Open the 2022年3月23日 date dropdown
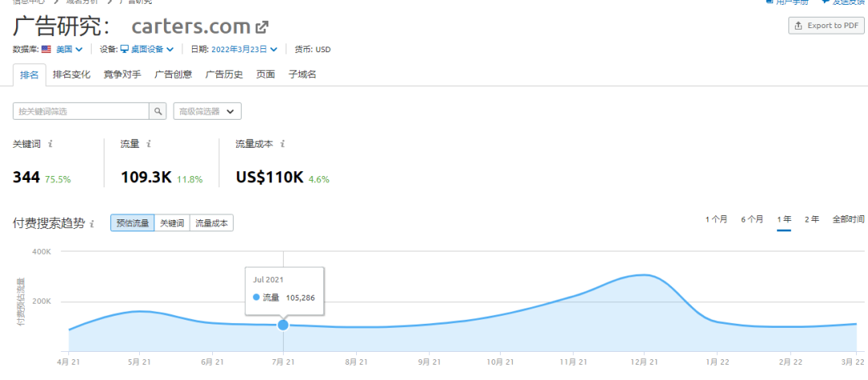The image size is (868, 380). click(244, 49)
